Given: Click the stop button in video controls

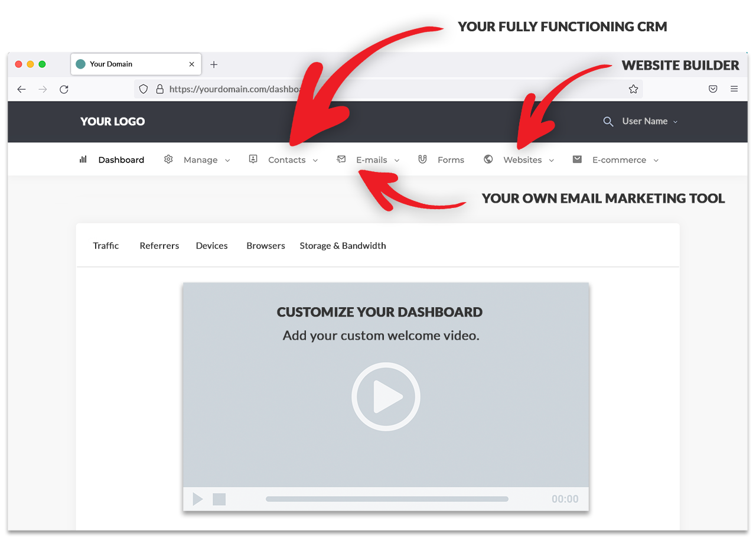Looking at the screenshot, I should pos(219,499).
